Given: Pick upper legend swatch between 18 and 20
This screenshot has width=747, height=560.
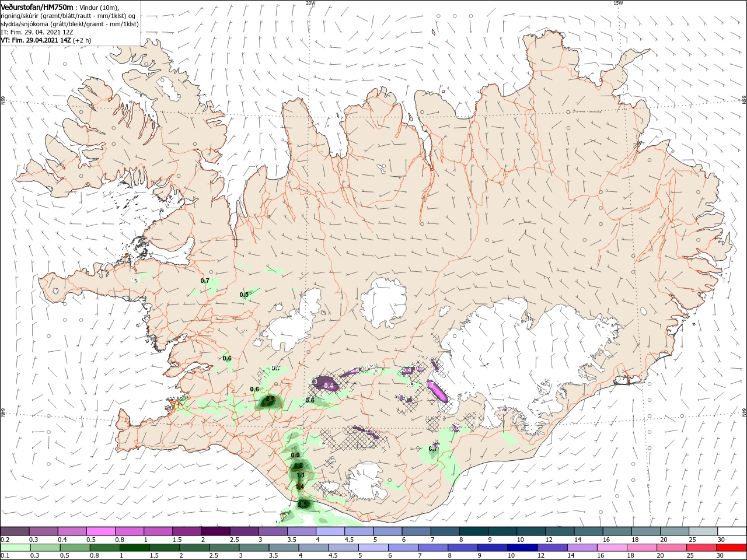Looking at the screenshot, I should click(645, 531).
